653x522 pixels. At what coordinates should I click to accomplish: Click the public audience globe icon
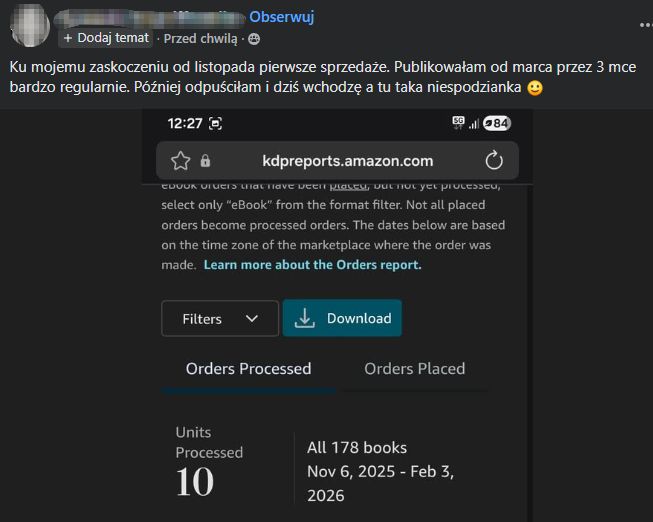coord(253,38)
